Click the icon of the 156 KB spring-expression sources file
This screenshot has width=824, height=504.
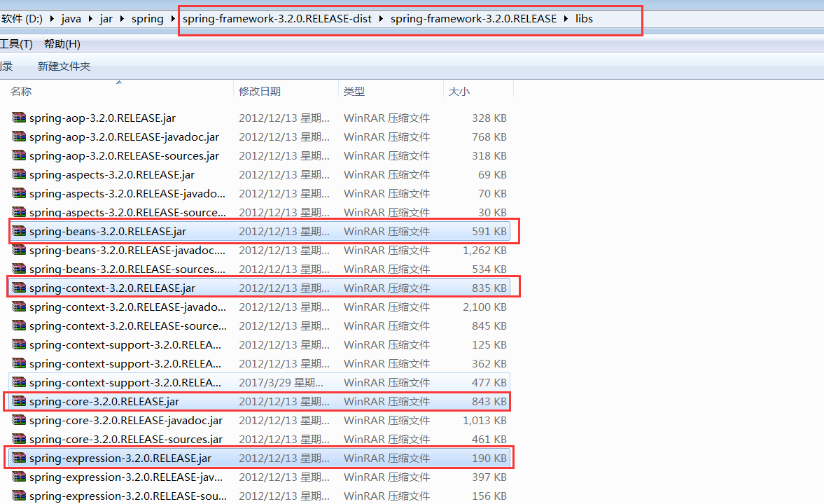pos(19,496)
